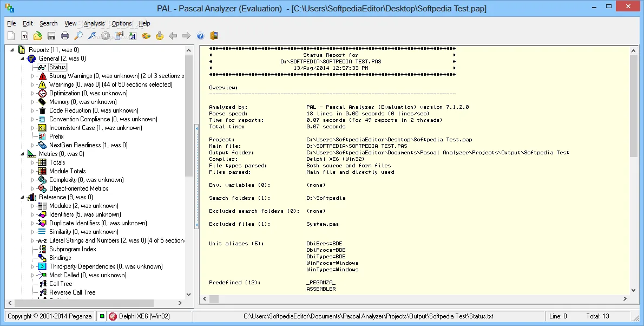Click the Strong Warnings red triangle icon
This screenshot has width=644, height=326.
42,76
